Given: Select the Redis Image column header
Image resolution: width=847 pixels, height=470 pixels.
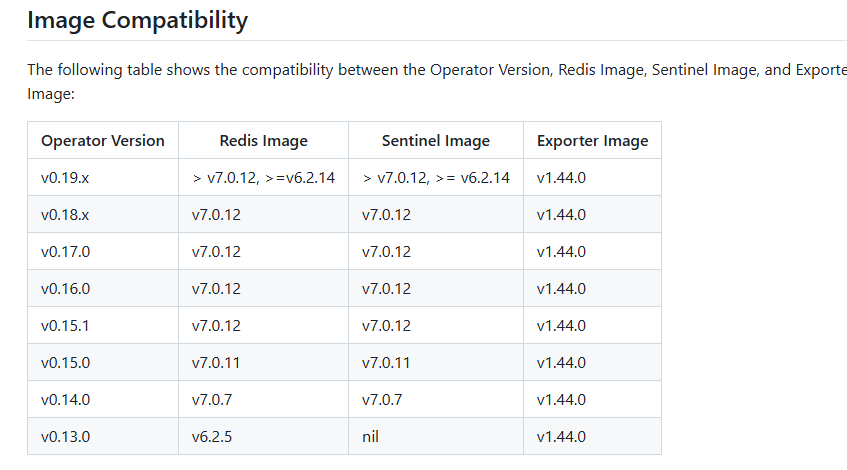Looking at the screenshot, I should click(x=264, y=140).
